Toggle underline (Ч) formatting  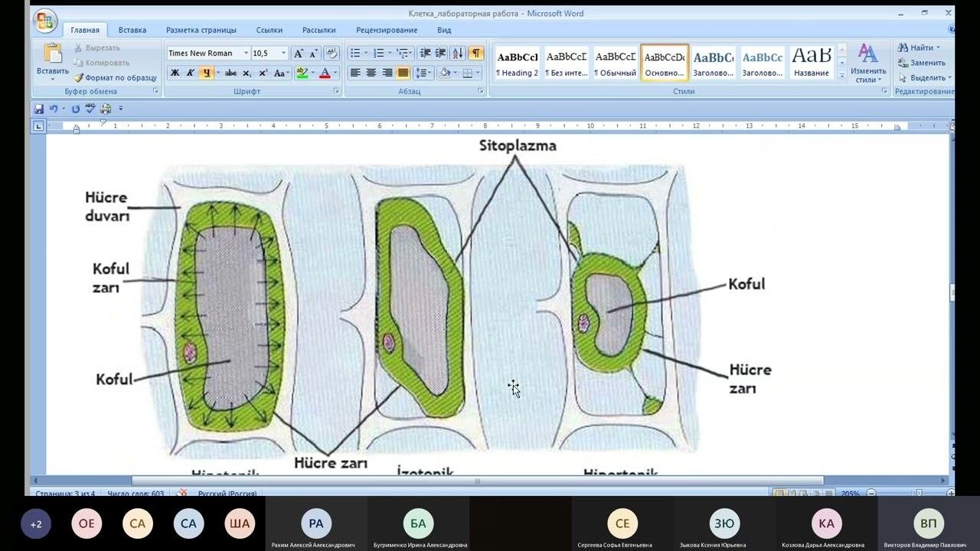pyautogui.click(x=206, y=73)
